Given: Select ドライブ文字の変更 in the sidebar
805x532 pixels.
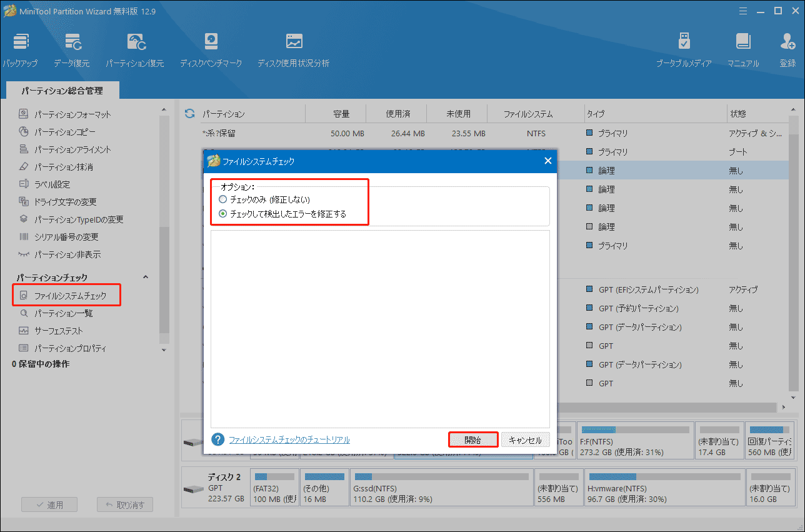Looking at the screenshot, I should pyautogui.click(x=57, y=202).
